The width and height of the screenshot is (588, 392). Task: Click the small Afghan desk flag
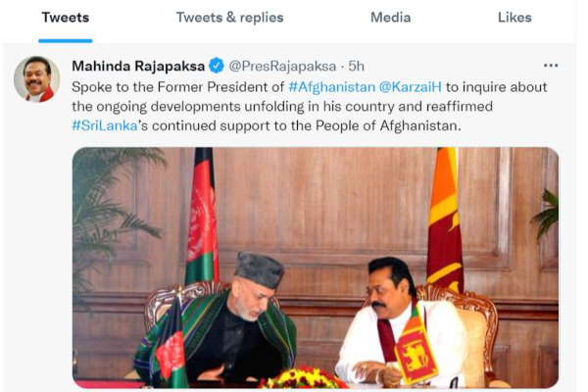coord(171,347)
